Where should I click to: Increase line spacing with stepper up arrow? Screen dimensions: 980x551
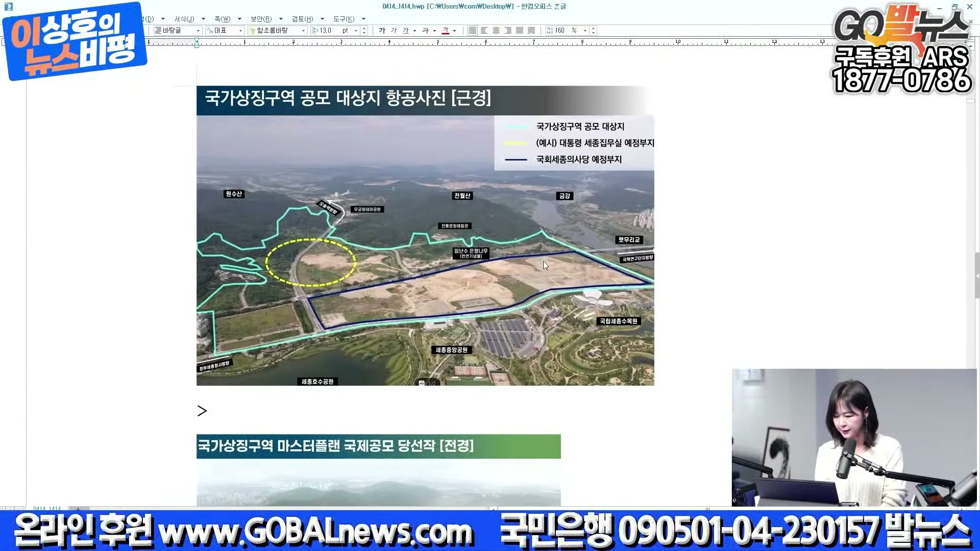click(593, 28)
